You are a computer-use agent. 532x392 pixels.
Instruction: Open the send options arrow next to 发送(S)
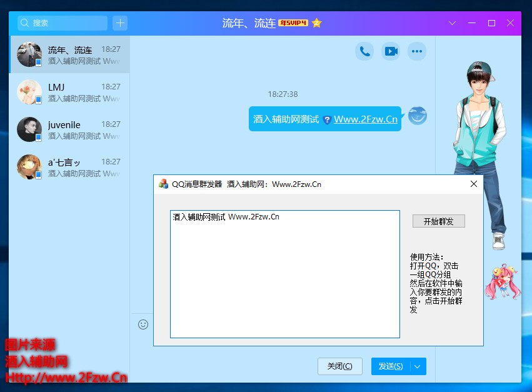click(x=418, y=366)
